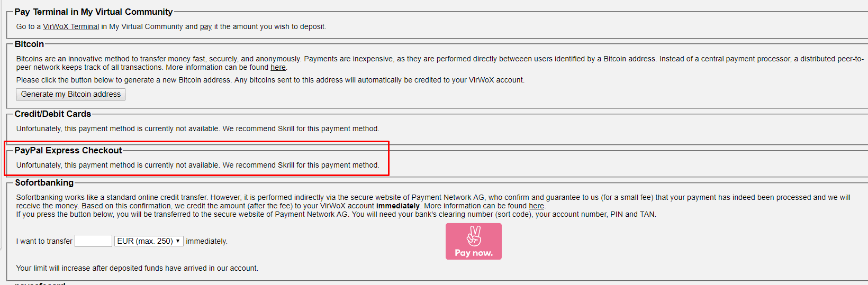Image resolution: width=868 pixels, height=285 pixels.
Task: Click the PayPal unavailable notice text
Action: 197,165
